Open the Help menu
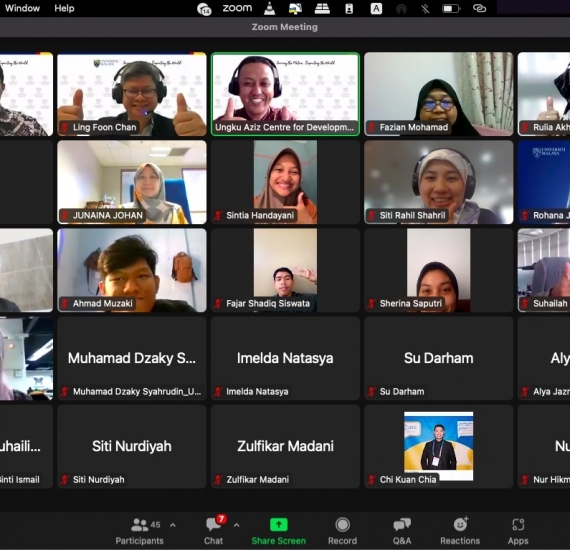The width and height of the screenshot is (570, 550). [64, 8]
